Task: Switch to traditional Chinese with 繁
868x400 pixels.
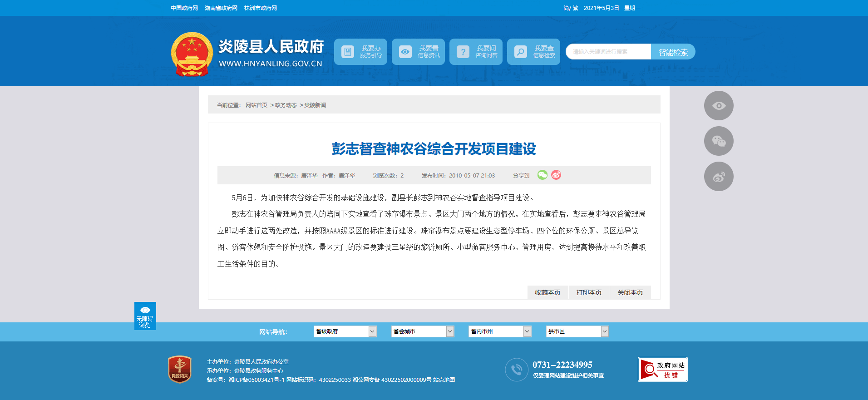Action: pyautogui.click(x=576, y=8)
